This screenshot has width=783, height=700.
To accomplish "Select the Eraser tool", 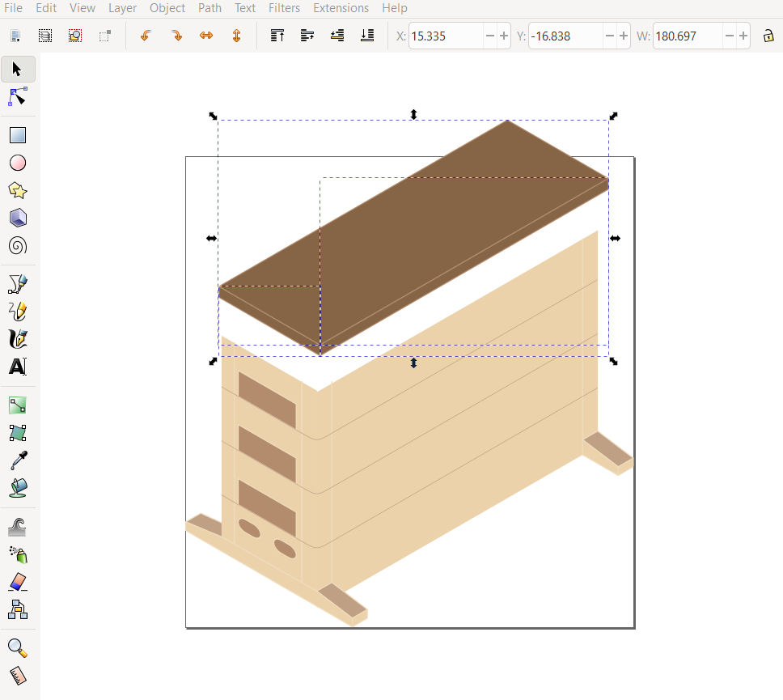I will coord(17,582).
